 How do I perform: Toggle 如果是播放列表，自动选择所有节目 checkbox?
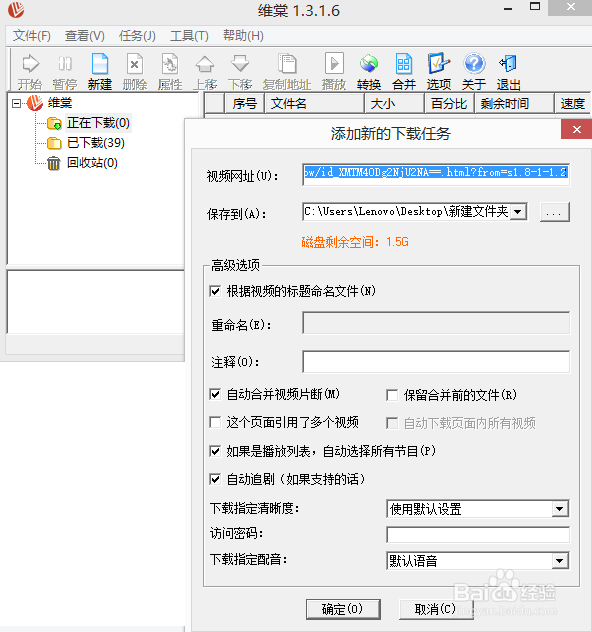click(x=215, y=451)
